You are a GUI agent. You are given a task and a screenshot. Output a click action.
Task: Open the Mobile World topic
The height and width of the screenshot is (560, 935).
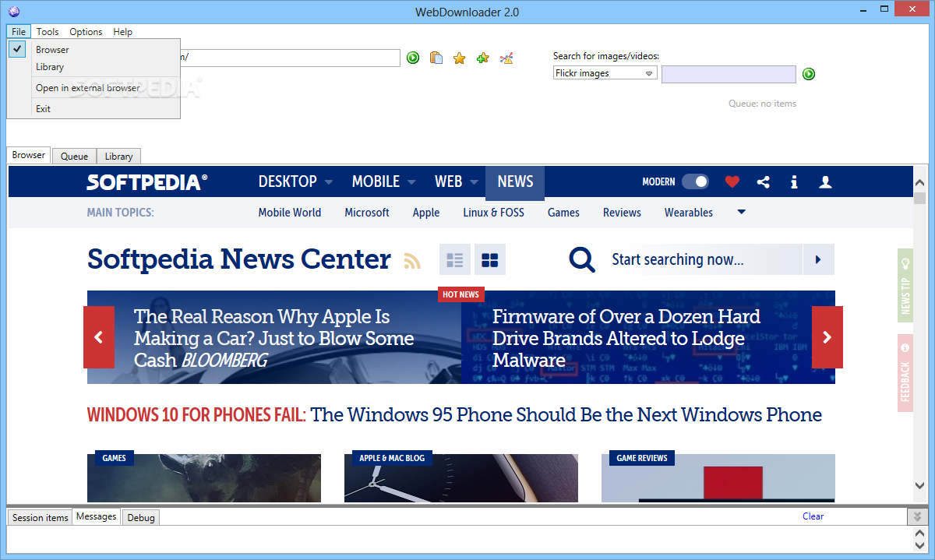290,213
